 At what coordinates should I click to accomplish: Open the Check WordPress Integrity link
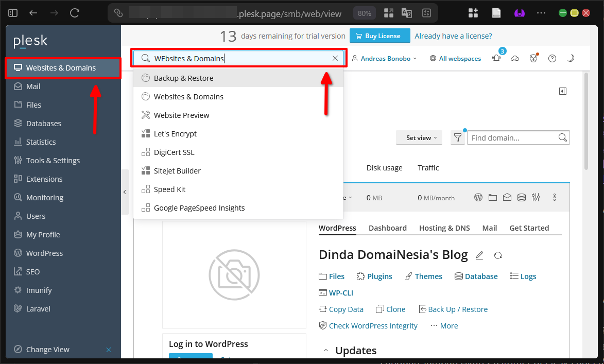tap(373, 326)
